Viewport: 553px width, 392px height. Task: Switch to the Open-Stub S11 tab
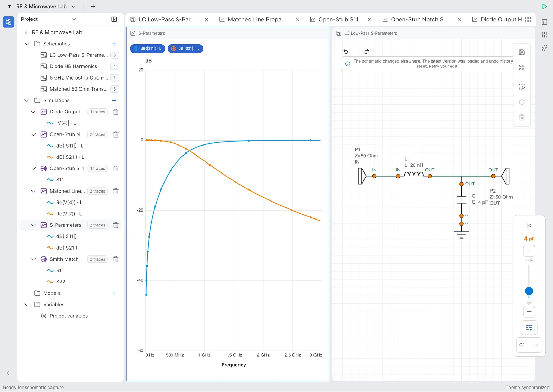[338, 20]
